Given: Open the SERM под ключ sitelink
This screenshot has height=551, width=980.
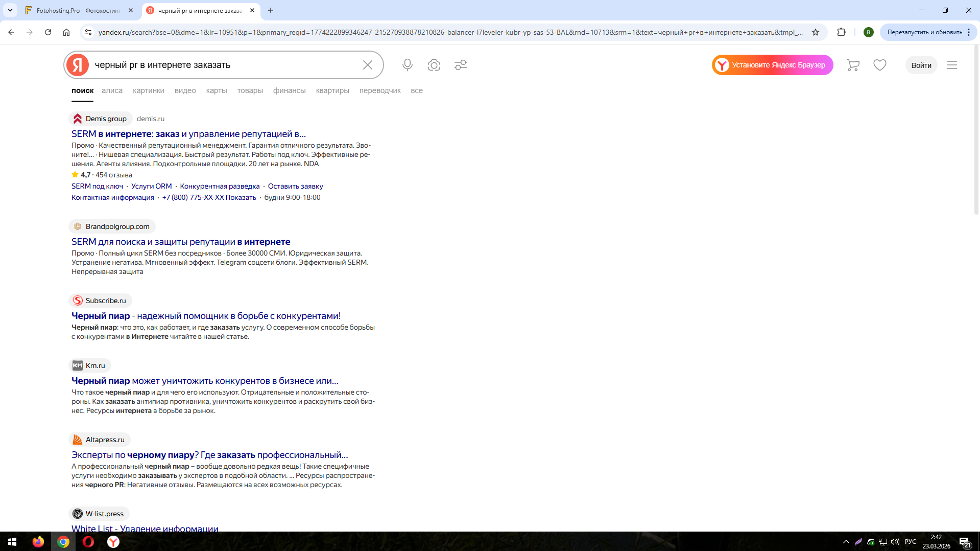Looking at the screenshot, I should pyautogui.click(x=97, y=186).
